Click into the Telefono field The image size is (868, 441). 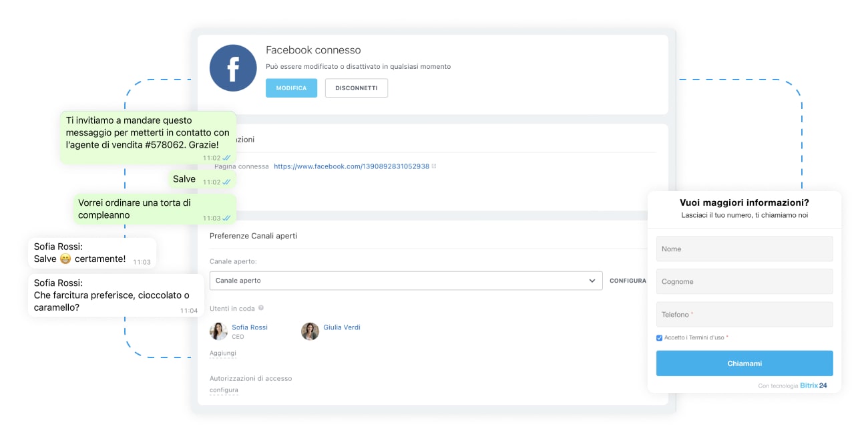[x=744, y=314]
